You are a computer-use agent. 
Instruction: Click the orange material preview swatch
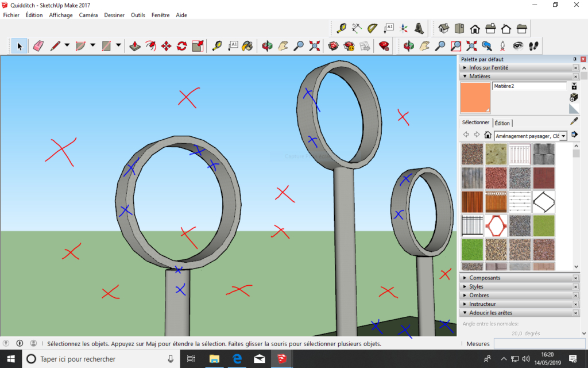pyautogui.click(x=475, y=97)
